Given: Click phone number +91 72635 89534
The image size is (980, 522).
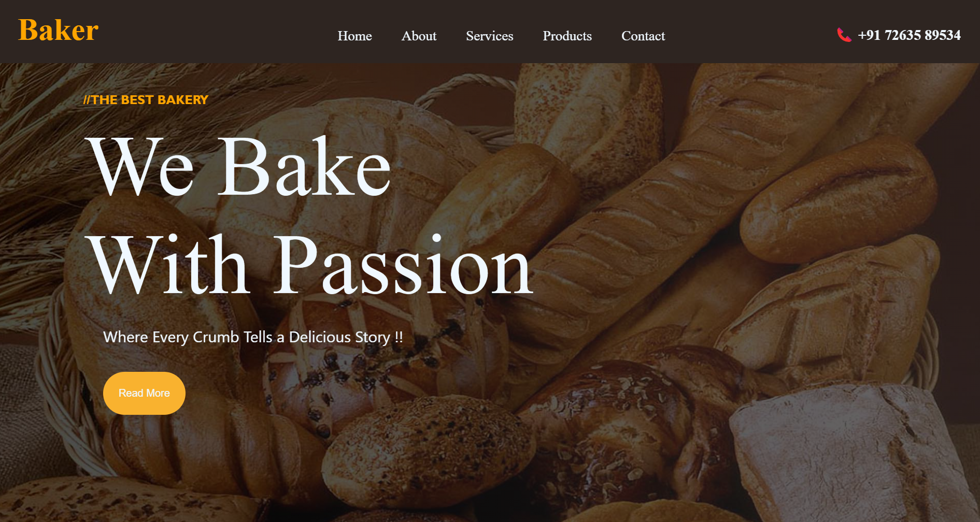Looking at the screenshot, I should click(909, 35).
